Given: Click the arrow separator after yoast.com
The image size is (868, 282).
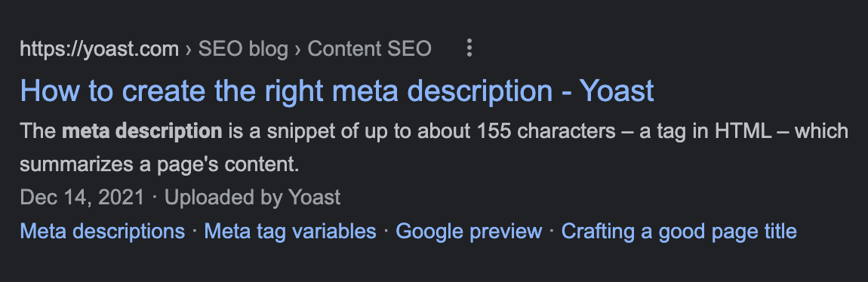Looking at the screenshot, I should pos(188,50).
